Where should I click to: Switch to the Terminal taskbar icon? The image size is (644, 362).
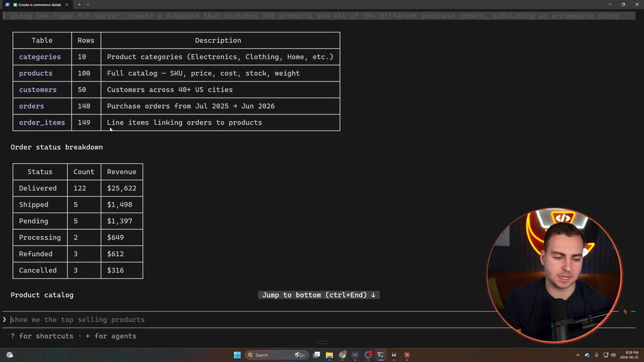[x=381, y=355]
